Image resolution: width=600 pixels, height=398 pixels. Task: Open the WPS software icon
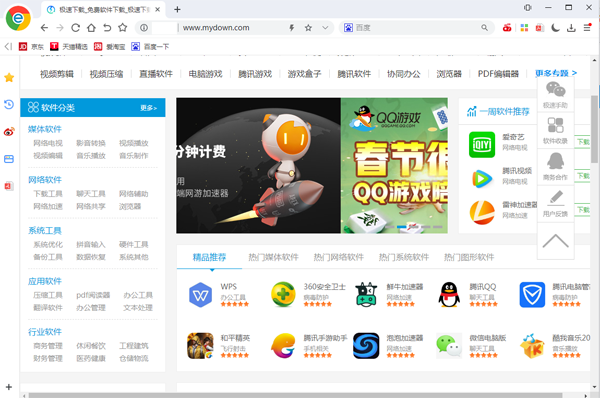[201, 295]
